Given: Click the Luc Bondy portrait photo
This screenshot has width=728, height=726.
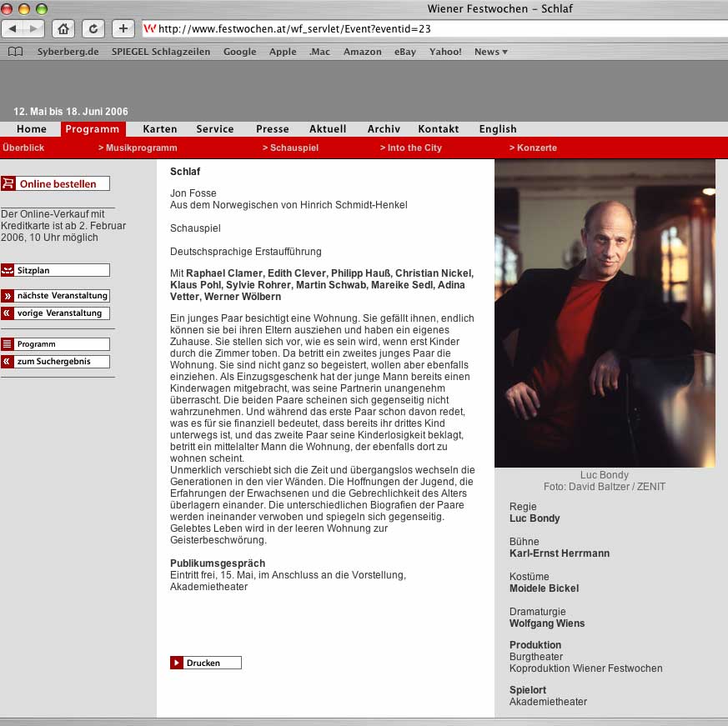Looking at the screenshot, I should [x=605, y=313].
